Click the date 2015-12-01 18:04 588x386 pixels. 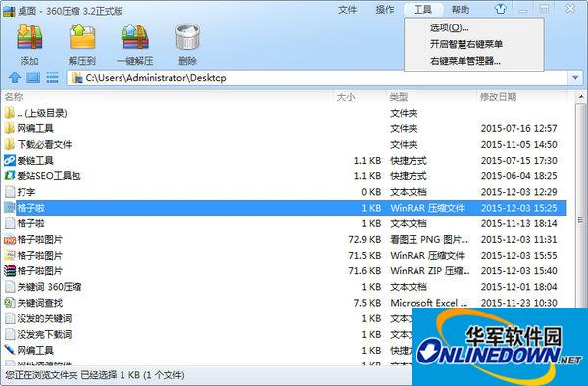tap(519, 287)
